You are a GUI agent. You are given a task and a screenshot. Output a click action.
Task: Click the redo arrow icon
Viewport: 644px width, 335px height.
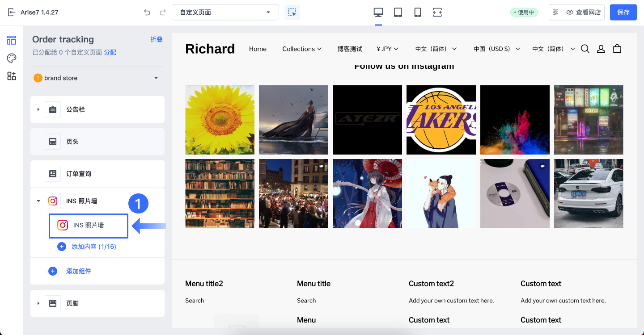(163, 13)
